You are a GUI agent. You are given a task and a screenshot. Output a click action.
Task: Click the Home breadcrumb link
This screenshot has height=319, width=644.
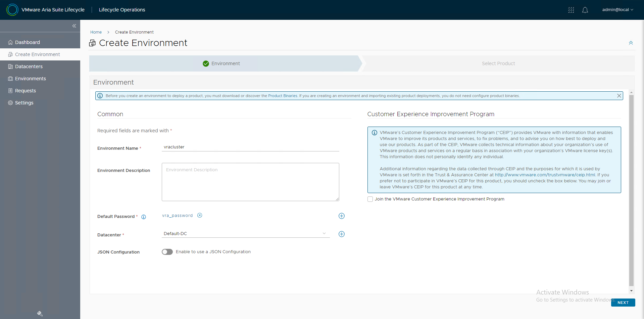click(x=96, y=32)
